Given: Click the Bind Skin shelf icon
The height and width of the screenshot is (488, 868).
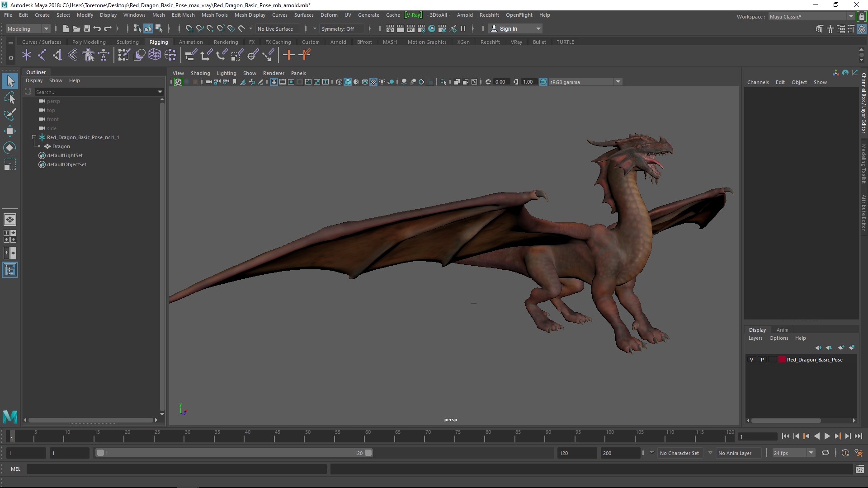Looking at the screenshot, I should tap(73, 55).
